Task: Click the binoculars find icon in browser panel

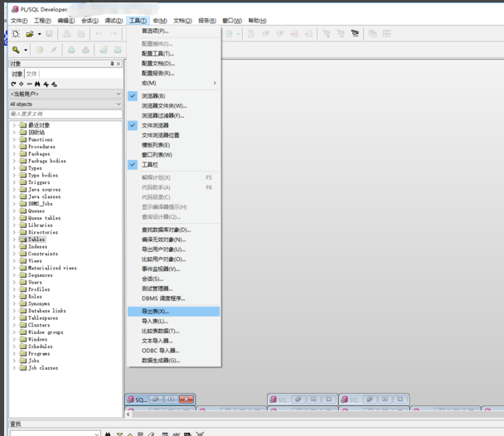Action: click(37, 84)
